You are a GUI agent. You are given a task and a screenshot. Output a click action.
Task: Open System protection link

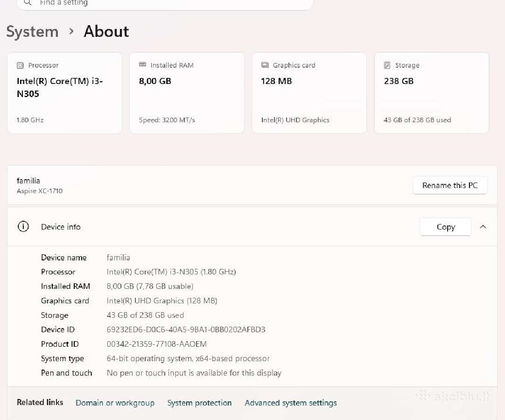pos(199,403)
